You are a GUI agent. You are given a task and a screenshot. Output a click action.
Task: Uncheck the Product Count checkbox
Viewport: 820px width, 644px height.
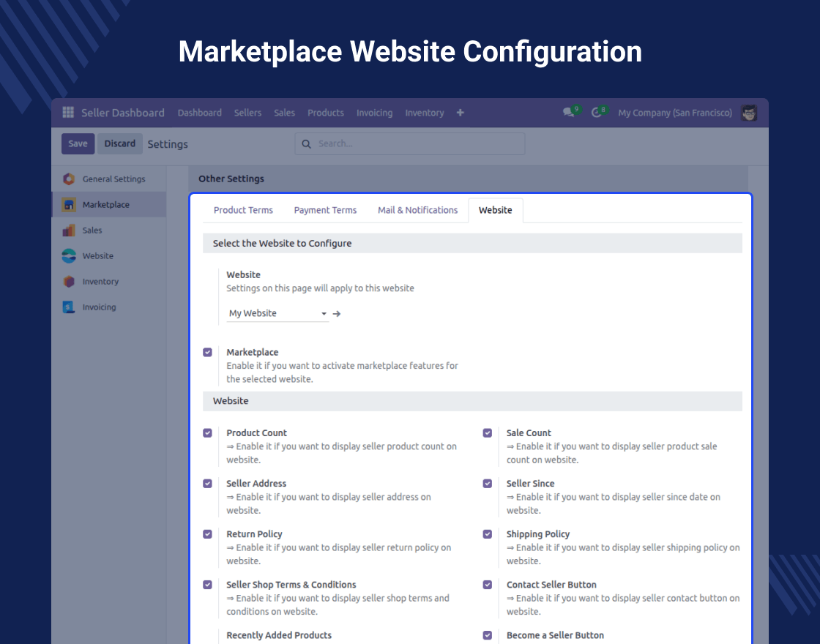(x=208, y=433)
